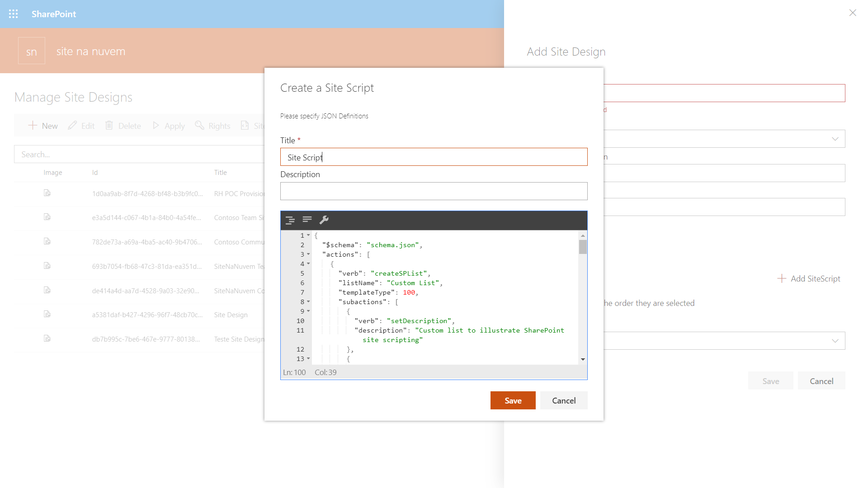
Task: Collapse line 1 fold arrow in JSON editor
Action: pos(308,235)
